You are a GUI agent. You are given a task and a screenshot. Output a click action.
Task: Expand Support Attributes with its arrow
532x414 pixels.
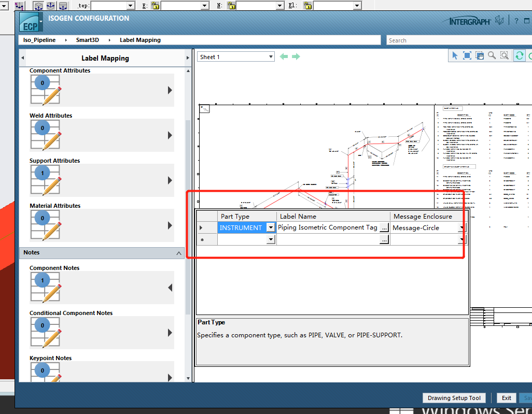point(170,180)
